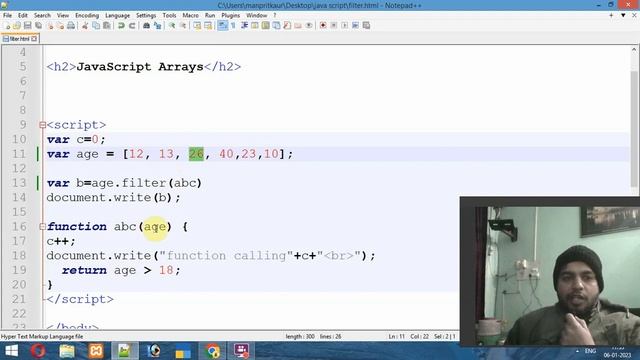Collapse the script block at line 9
Viewport: 640px width, 360px height.
[x=42, y=125]
